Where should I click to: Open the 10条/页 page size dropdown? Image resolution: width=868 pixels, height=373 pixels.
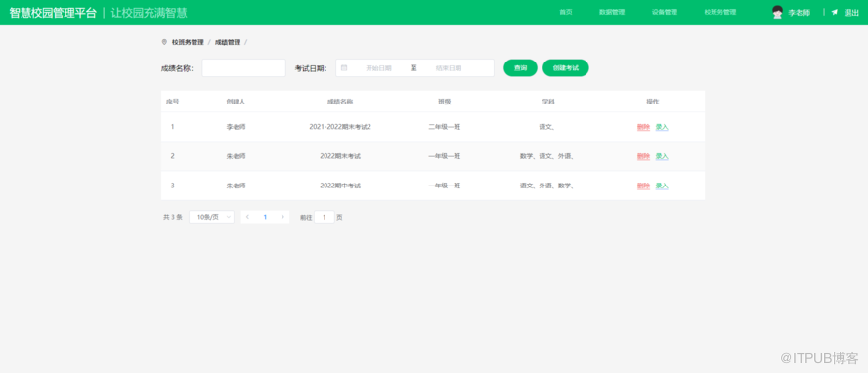pyautogui.click(x=211, y=217)
